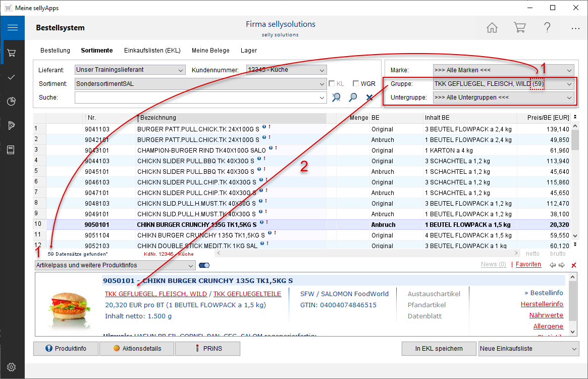Tick the KL checkbox

[x=332, y=84]
